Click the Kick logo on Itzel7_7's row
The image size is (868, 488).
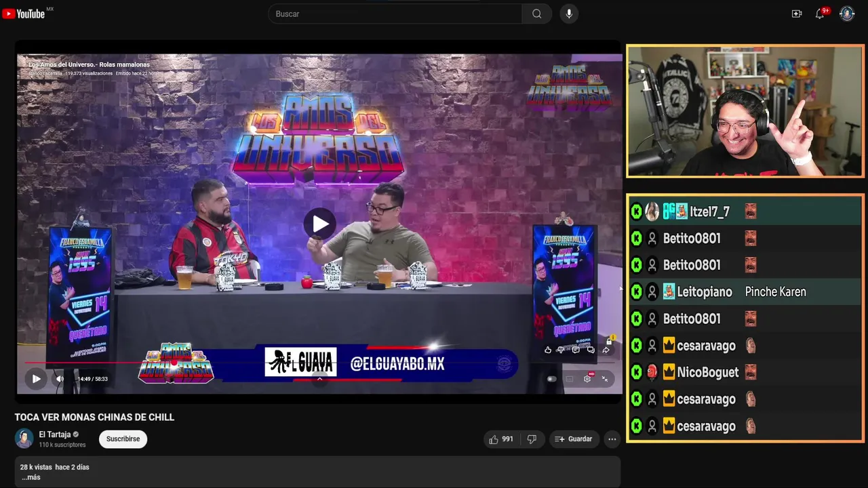point(636,211)
